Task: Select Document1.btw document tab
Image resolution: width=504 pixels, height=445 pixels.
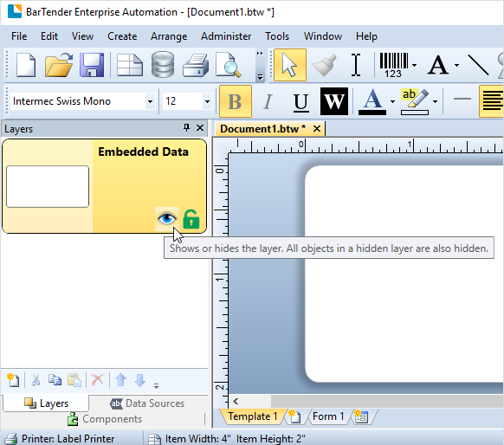Action: (x=262, y=129)
